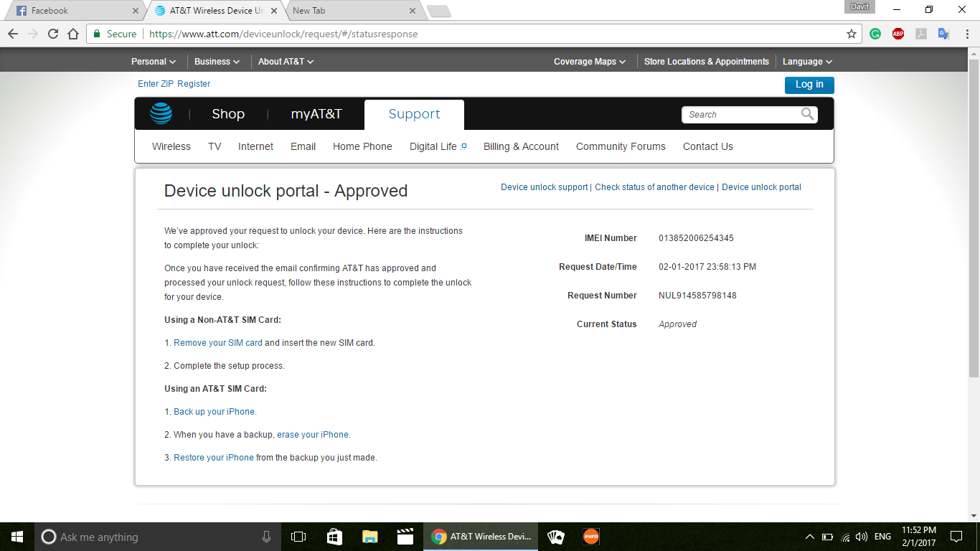This screenshot has width=980, height=551.
Task: Open Store Locations & Appointments
Action: 706,62
